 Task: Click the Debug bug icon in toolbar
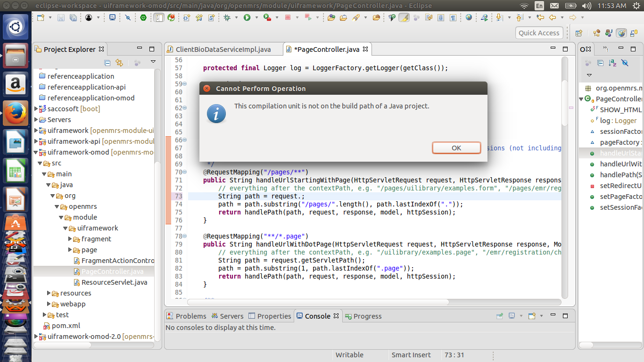tap(227, 17)
